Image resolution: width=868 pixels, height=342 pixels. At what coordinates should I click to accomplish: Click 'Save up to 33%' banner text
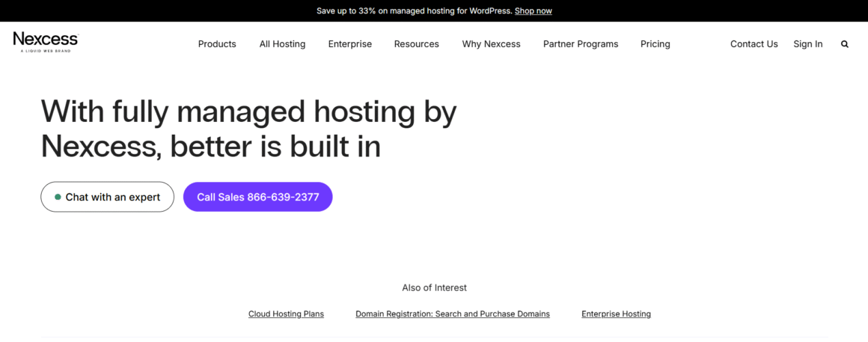click(415, 11)
